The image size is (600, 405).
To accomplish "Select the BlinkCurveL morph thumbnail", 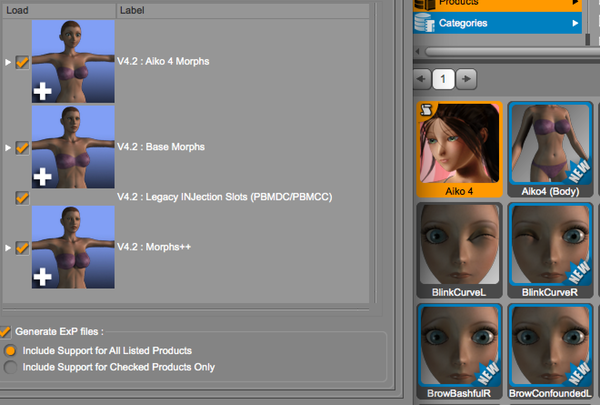I will 459,250.
